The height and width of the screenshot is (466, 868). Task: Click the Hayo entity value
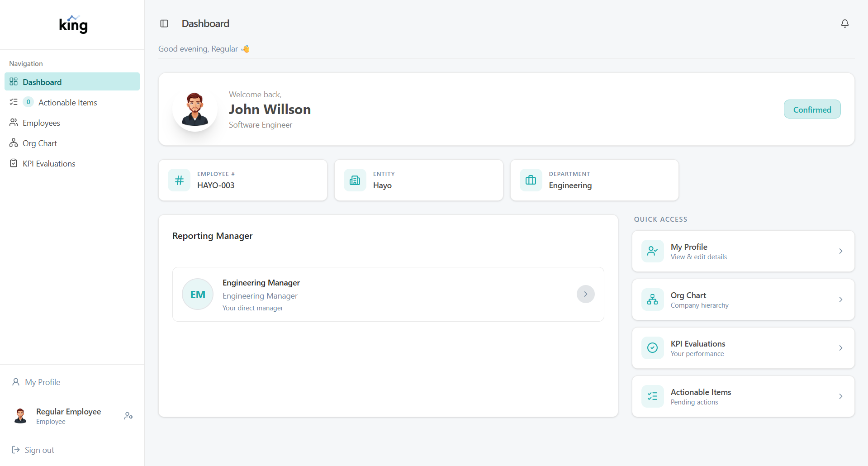pos(382,185)
